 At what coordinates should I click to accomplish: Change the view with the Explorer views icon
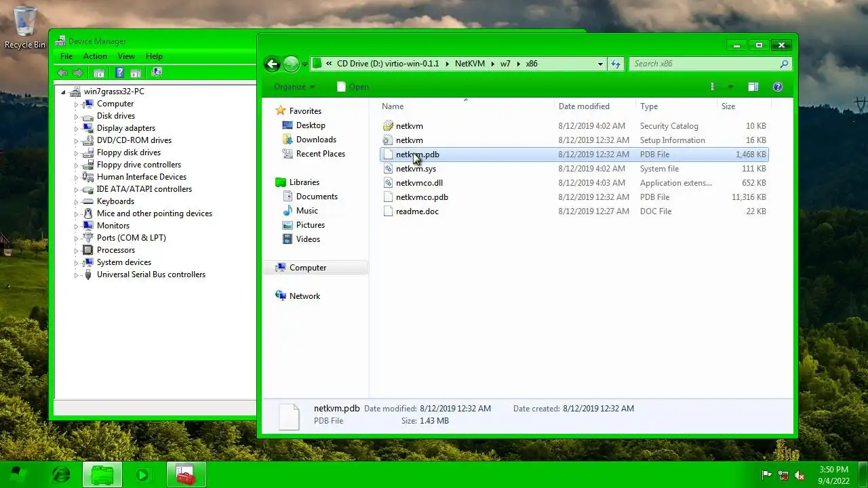(712, 87)
